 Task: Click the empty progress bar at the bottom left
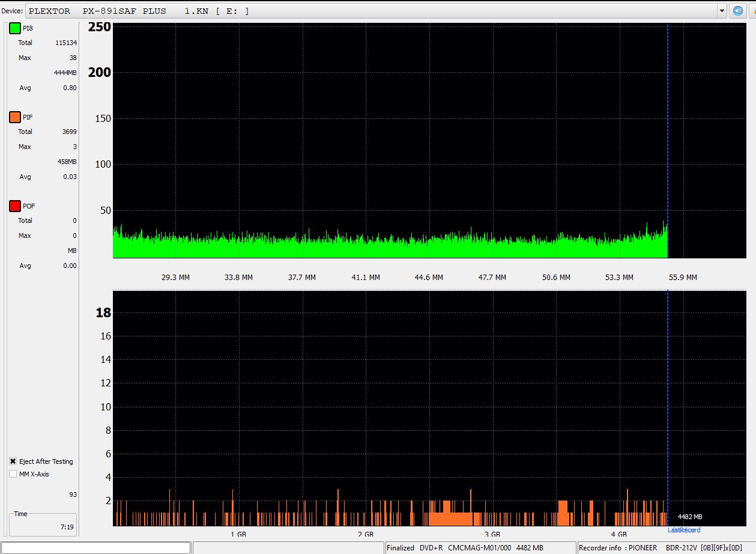coord(96,547)
